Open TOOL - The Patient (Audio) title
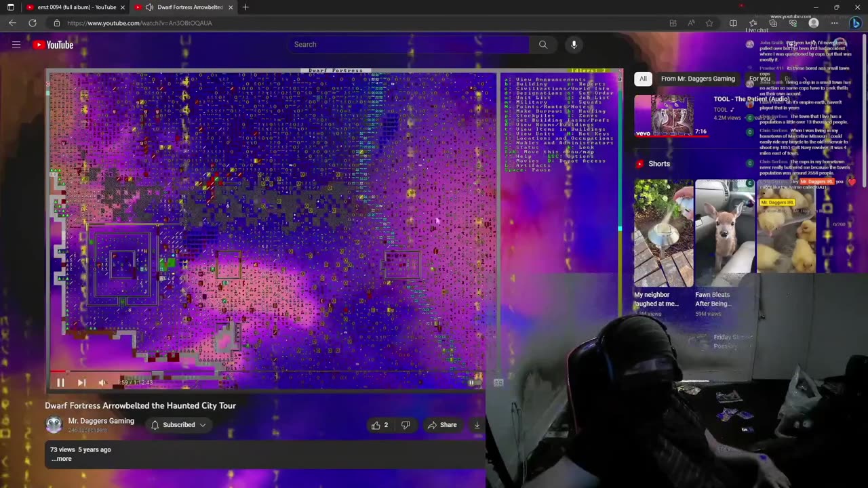868x488 pixels. (x=751, y=99)
